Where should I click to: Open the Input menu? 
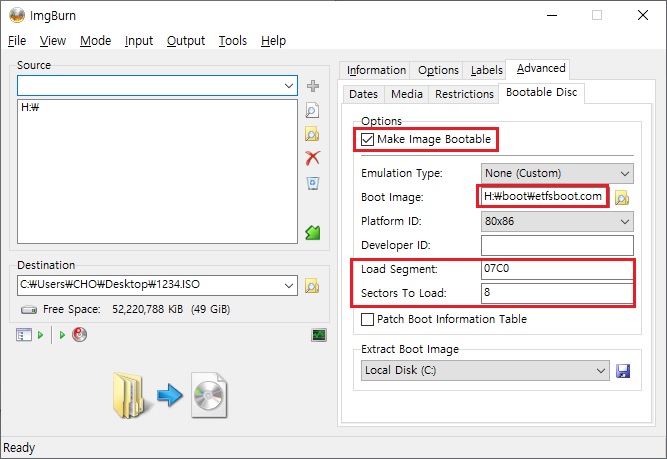click(x=139, y=41)
